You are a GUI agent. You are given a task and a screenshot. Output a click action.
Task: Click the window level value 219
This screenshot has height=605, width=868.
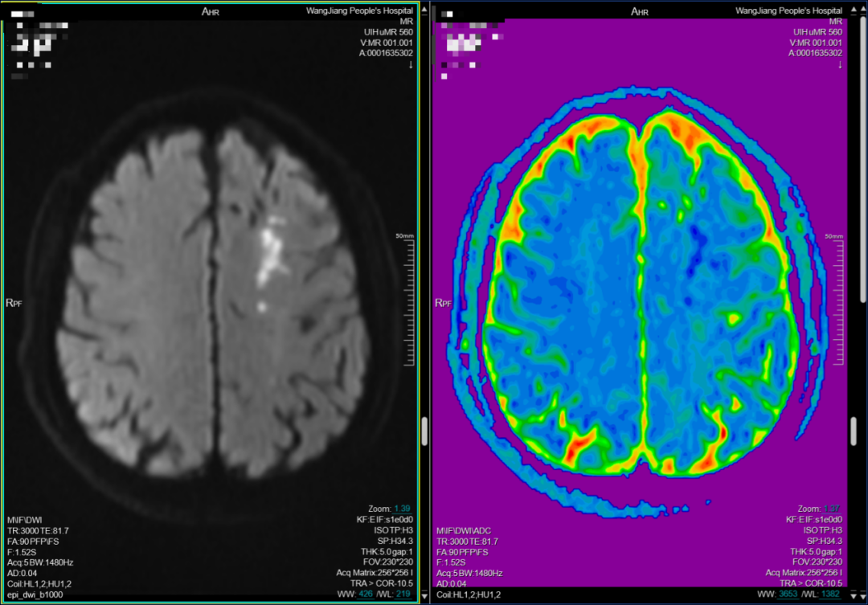403,594
